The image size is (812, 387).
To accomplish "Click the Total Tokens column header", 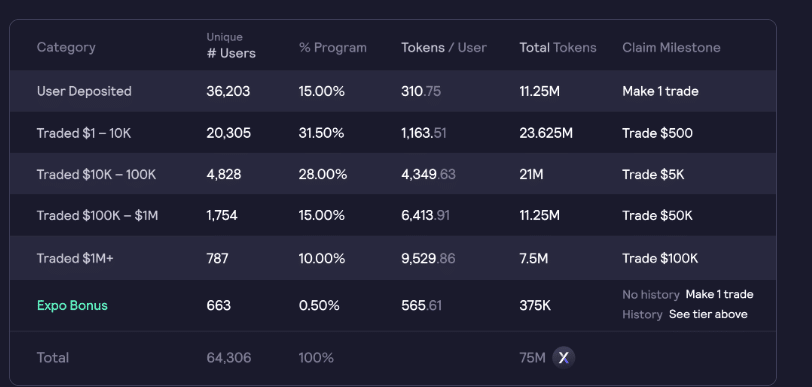I will click(558, 48).
